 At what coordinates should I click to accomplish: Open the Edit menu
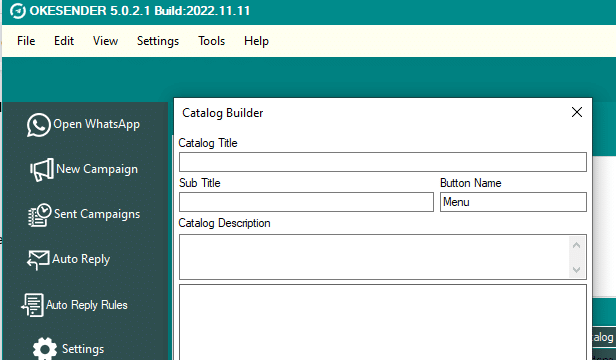click(64, 41)
